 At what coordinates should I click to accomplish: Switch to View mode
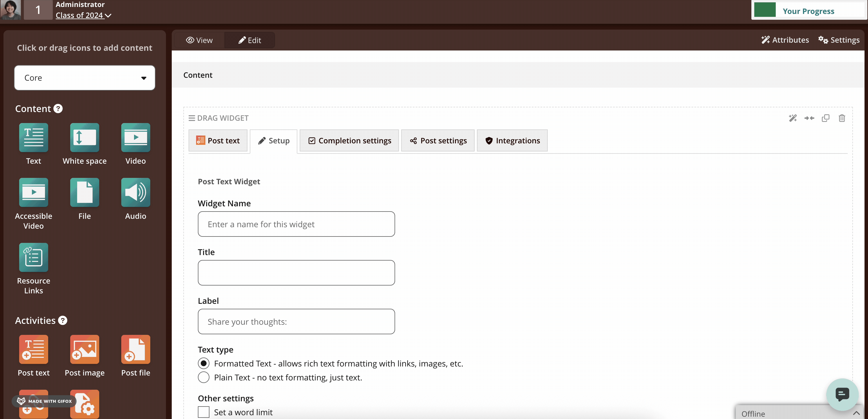tap(199, 40)
